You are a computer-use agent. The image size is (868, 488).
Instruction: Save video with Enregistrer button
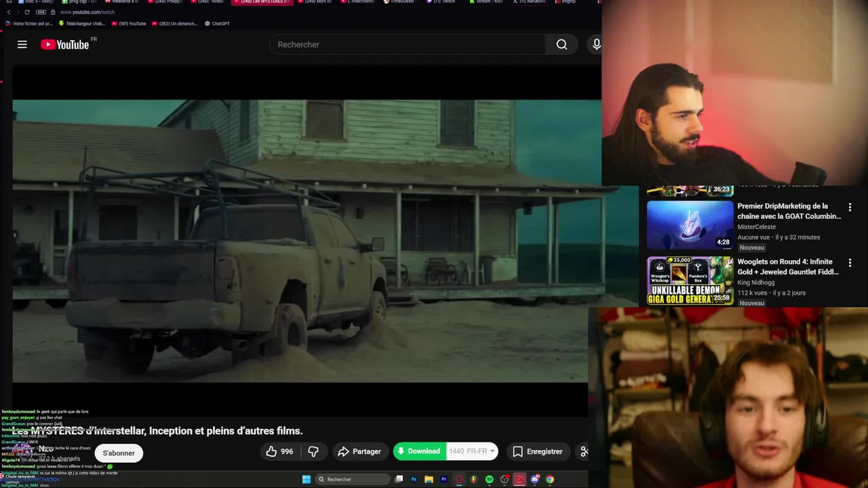(538, 451)
